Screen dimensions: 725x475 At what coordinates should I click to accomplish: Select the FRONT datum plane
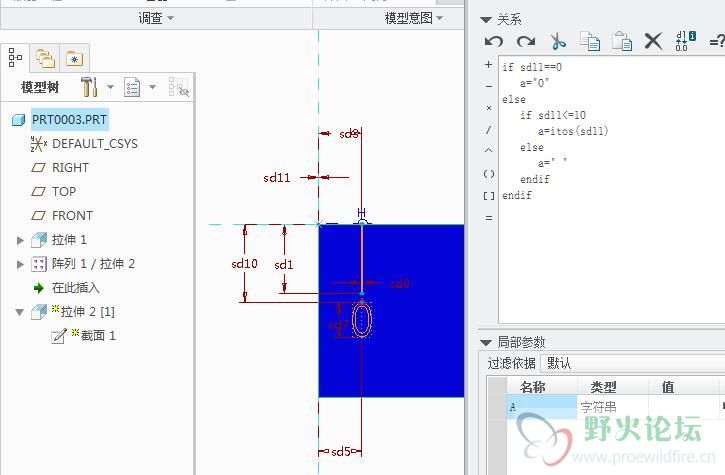coord(72,216)
